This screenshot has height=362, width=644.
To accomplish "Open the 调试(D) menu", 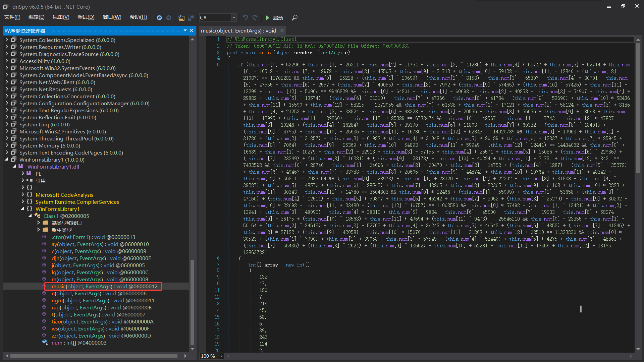I will tap(86, 17).
